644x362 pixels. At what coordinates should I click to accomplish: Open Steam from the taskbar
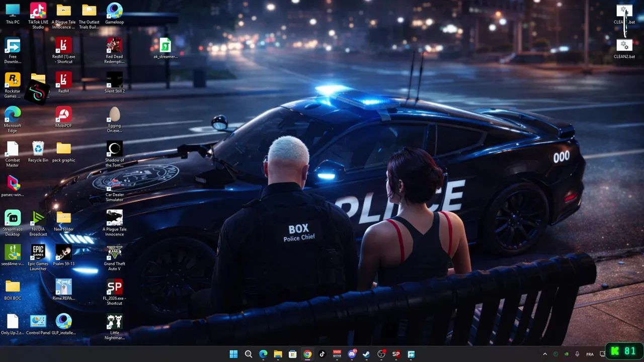pyautogui.click(x=366, y=354)
